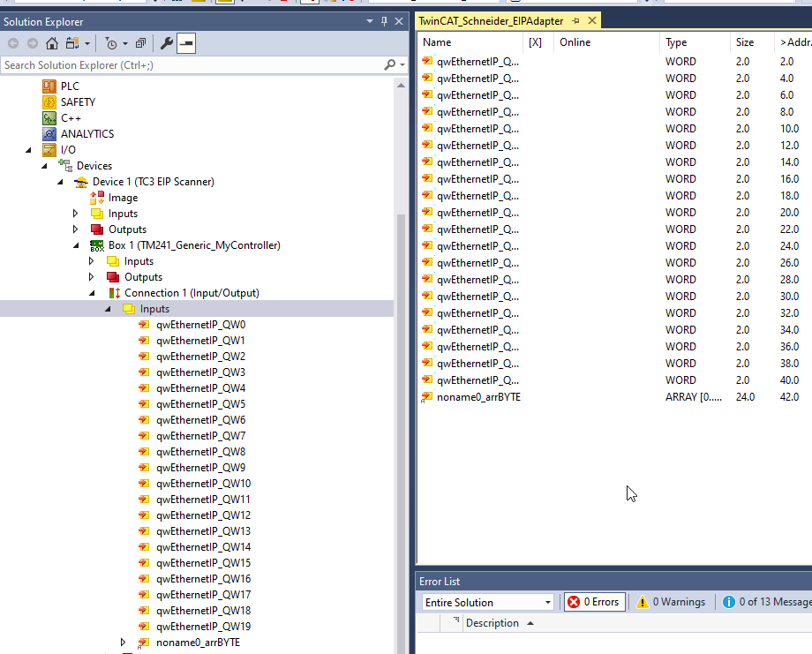Select the C++ node icon

click(x=49, y=118)
